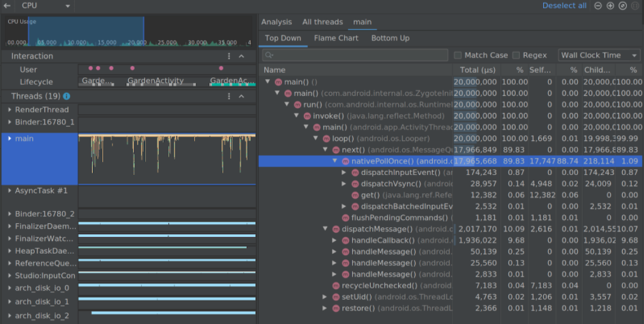
Task: Enable the Match Case checkbox
Action: coord(457,55)
